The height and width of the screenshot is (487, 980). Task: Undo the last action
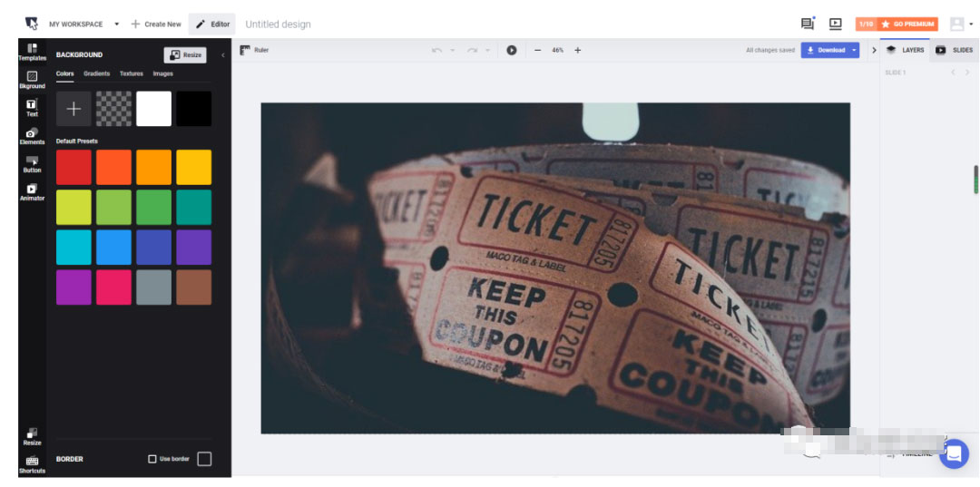436,50
